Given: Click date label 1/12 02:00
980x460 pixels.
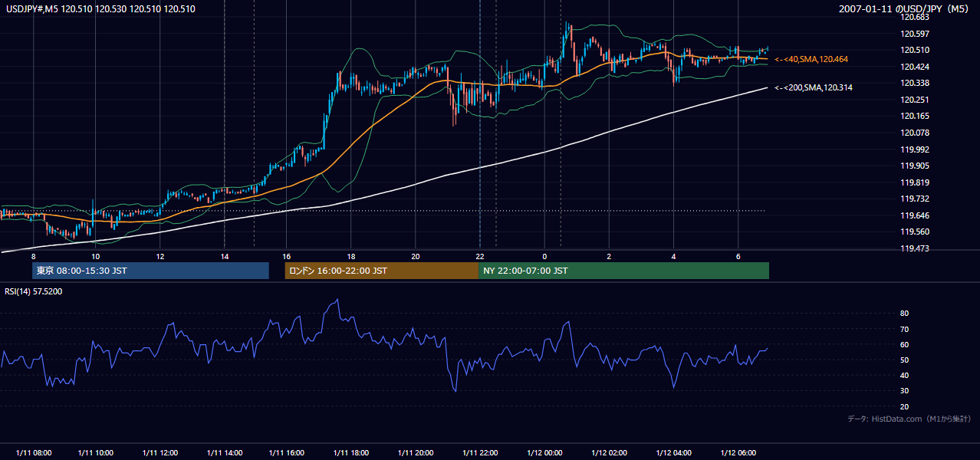Looking at the screenshot, I should (610, 453).
